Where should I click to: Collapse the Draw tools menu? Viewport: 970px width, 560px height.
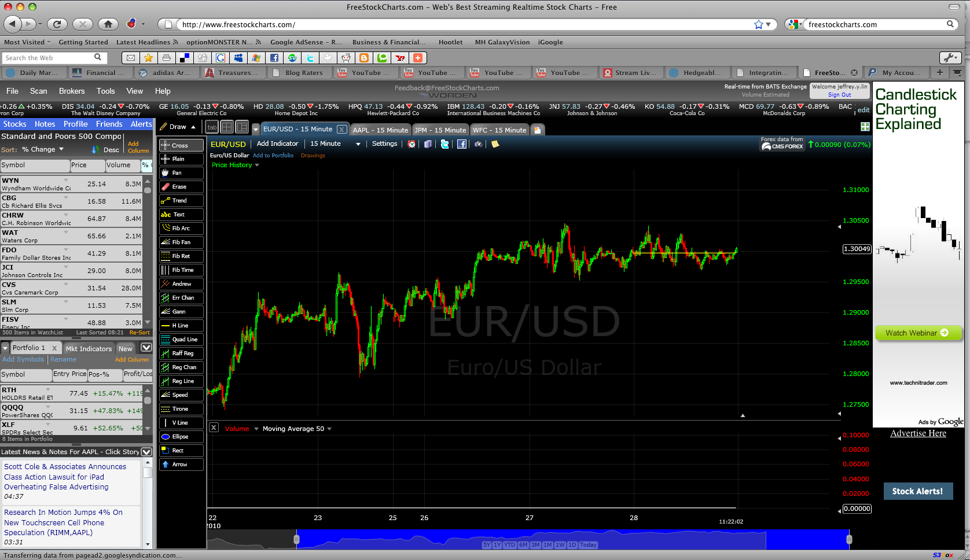point(193,127)
